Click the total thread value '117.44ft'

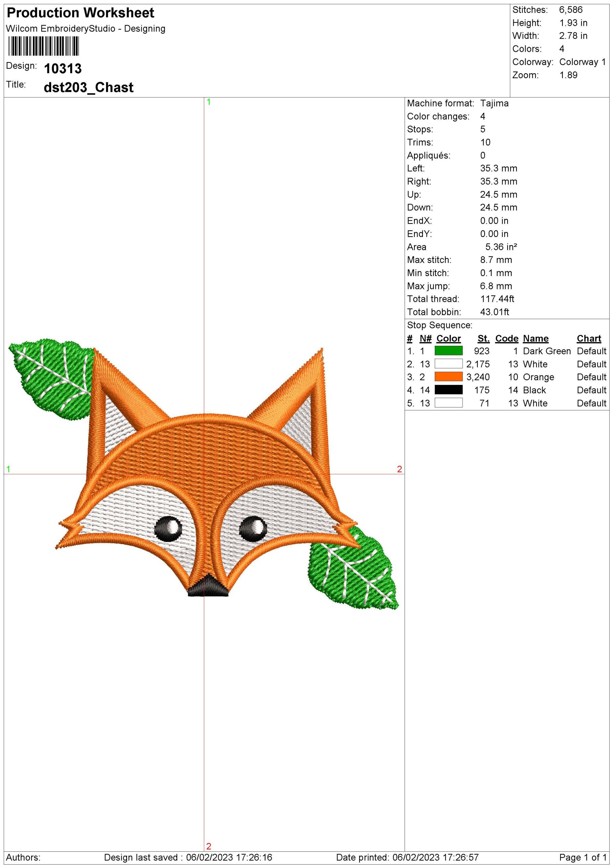(497, 299)
